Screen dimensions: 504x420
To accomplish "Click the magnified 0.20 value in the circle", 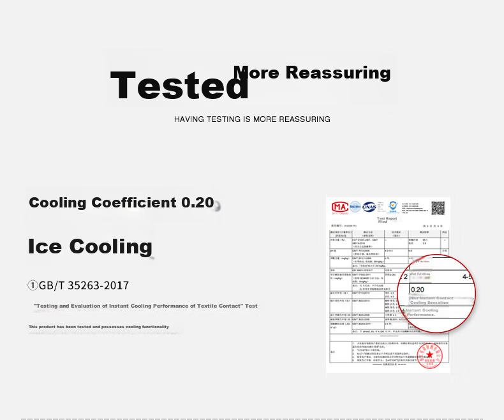I will click(417, 290).
